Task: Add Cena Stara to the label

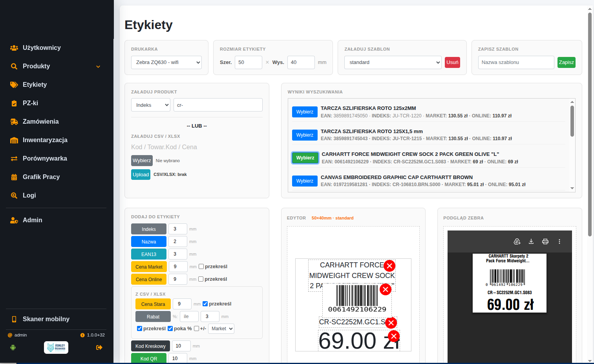Action: pyautogui.click(x=153, y=304)
